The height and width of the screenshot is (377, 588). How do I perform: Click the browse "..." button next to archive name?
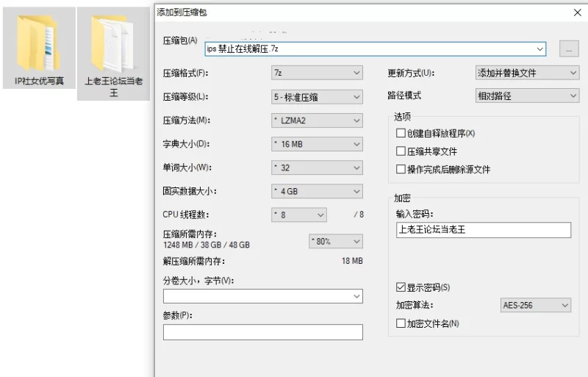tap(569, 49)
